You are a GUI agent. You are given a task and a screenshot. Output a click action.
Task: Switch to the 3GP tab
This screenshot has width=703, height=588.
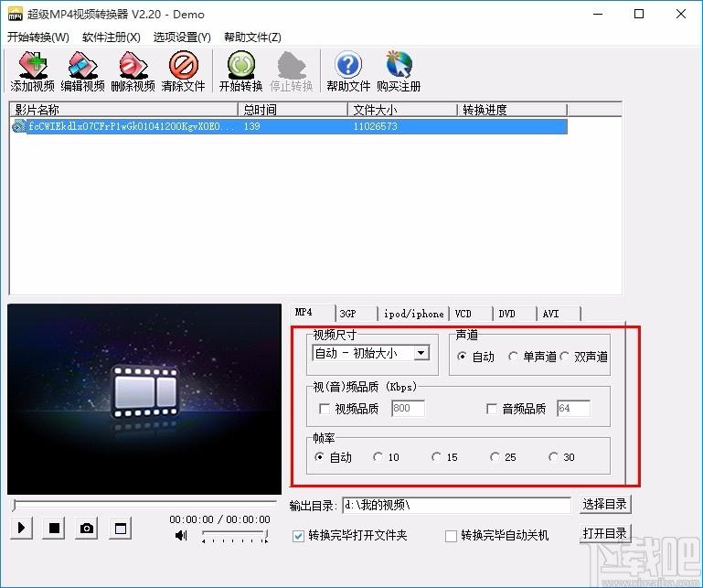(357, 314)
